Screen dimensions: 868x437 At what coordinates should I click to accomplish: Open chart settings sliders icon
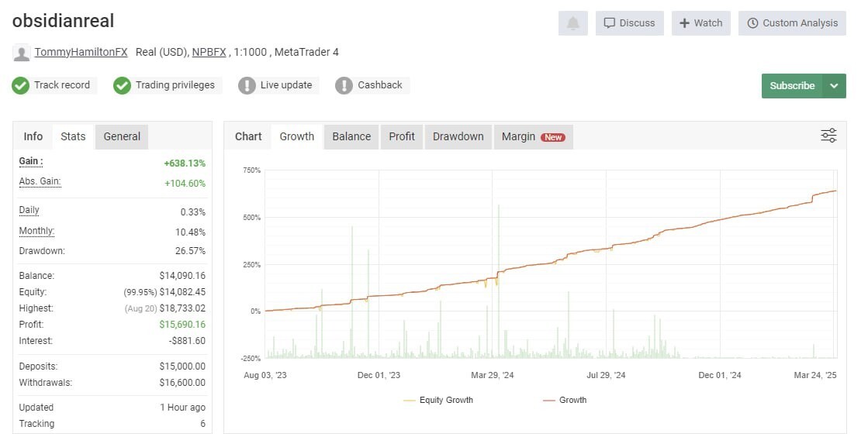click(x=828, y=136)
